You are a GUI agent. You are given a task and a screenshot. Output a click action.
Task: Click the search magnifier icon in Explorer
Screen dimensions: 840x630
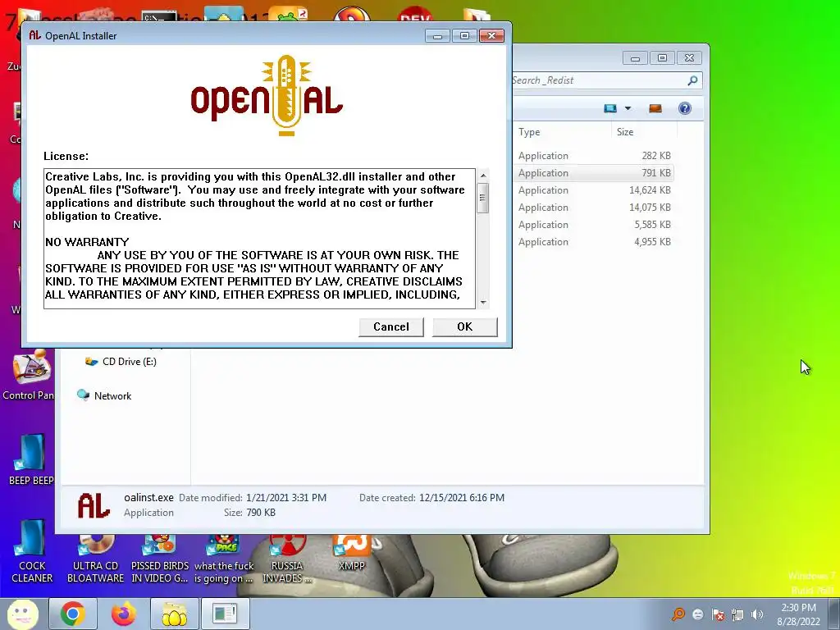click(692, 80)
